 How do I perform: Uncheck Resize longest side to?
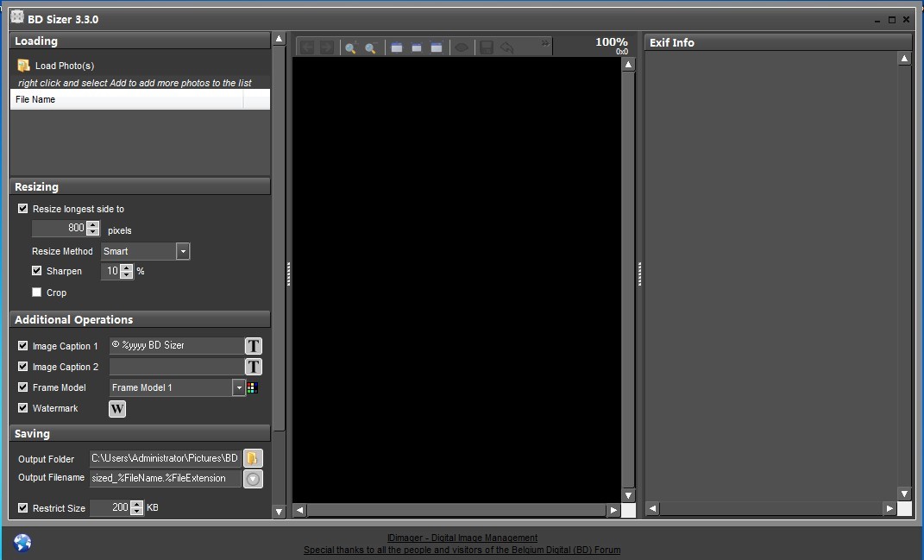pyautogui.click(x=23, y=209)
